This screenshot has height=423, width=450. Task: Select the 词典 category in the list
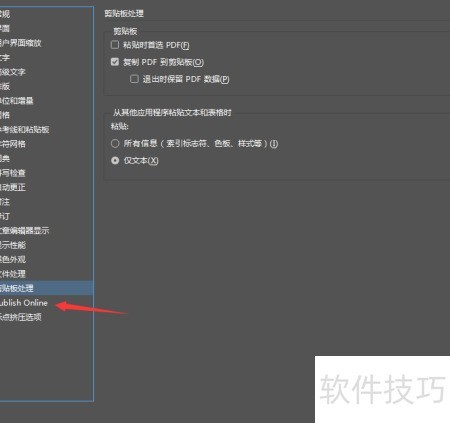point(46,158)
